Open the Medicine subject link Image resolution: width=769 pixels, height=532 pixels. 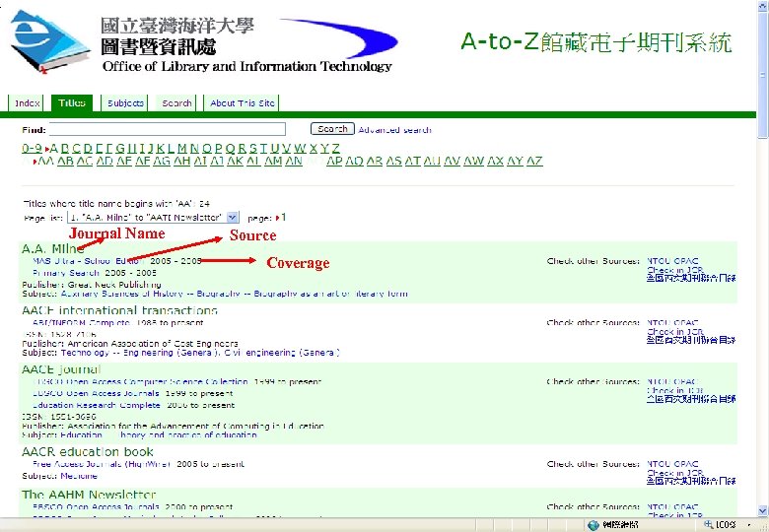(79, 476)
